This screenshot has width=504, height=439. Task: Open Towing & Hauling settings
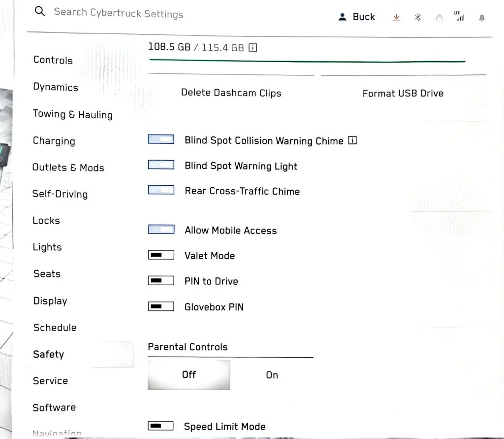[x=73, y=114]
